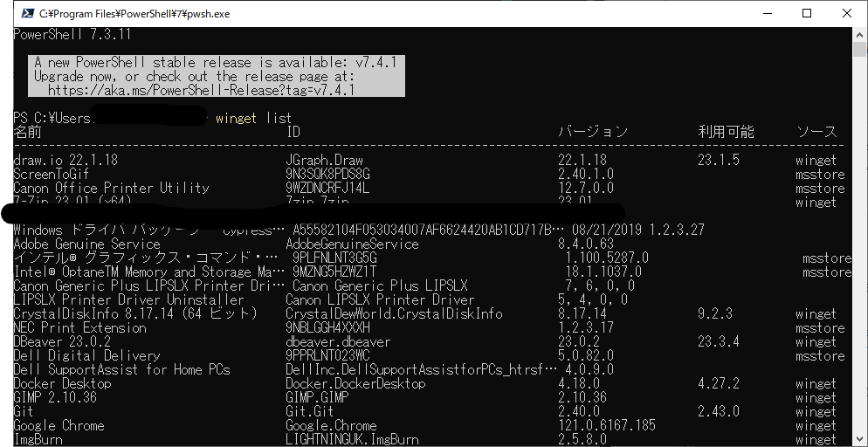Minimize the pwsh.exe window

point(768,13)
